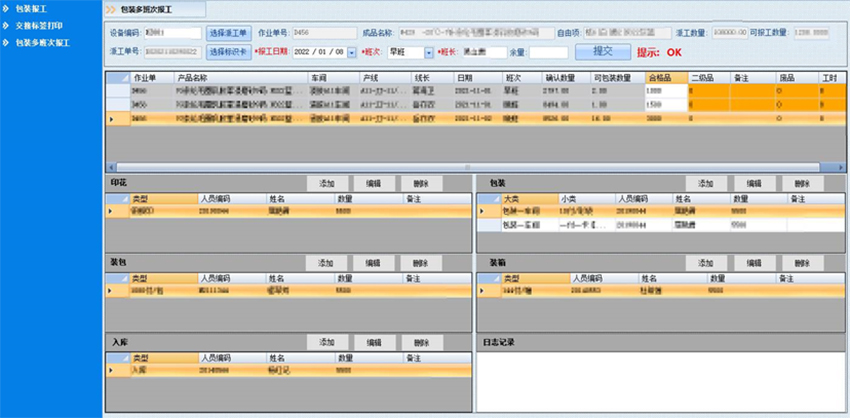Click the 删除 button in 印花 section
The height and width of the screenshot is (418, 850).
tap(422, 183)
